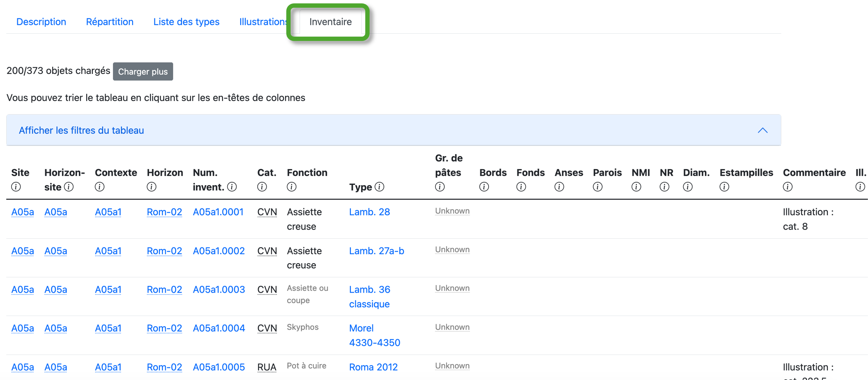
Task: Open the Inventaire tab
Action: 330,22
